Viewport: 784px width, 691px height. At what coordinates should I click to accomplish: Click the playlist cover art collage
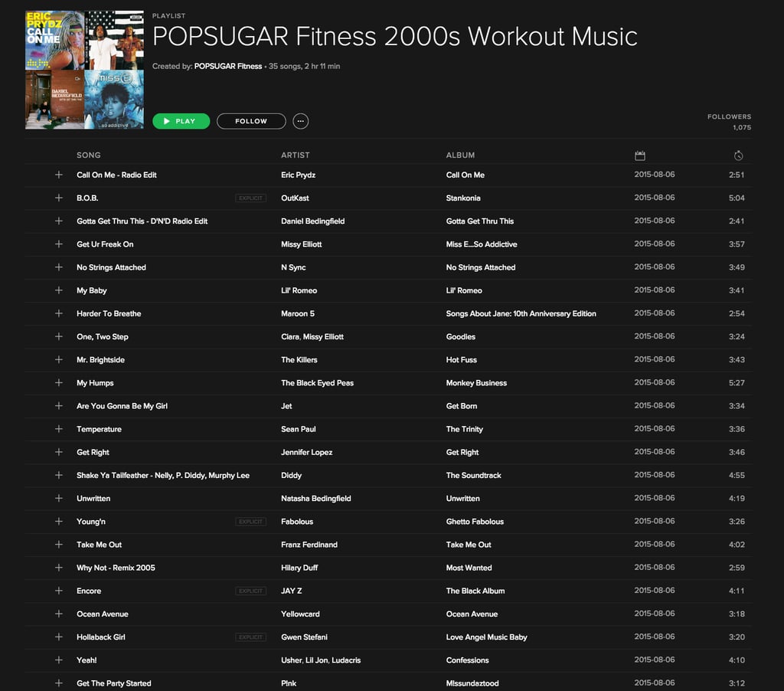click(84, 70)
